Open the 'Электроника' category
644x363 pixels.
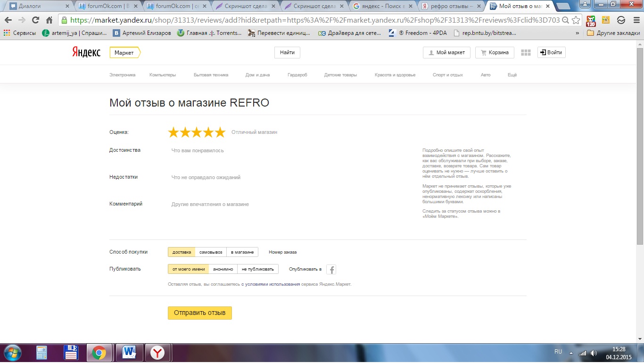coord(123,75)
